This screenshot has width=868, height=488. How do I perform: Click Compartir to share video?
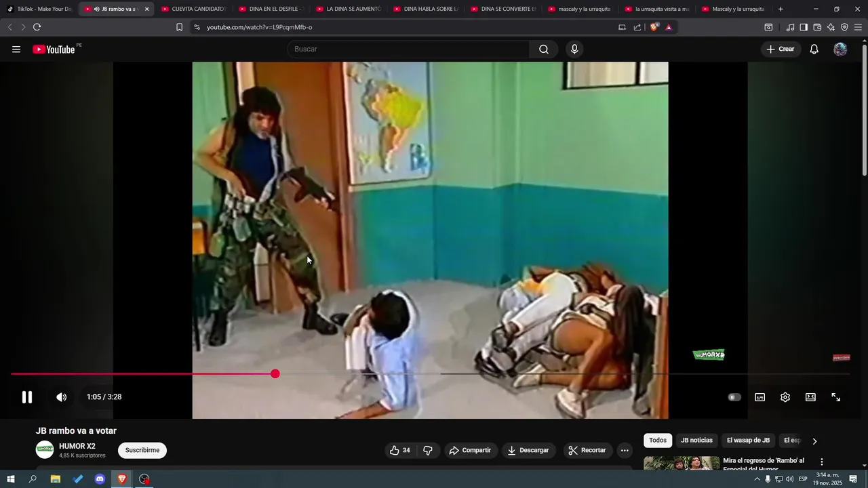[x=470, y=450]
